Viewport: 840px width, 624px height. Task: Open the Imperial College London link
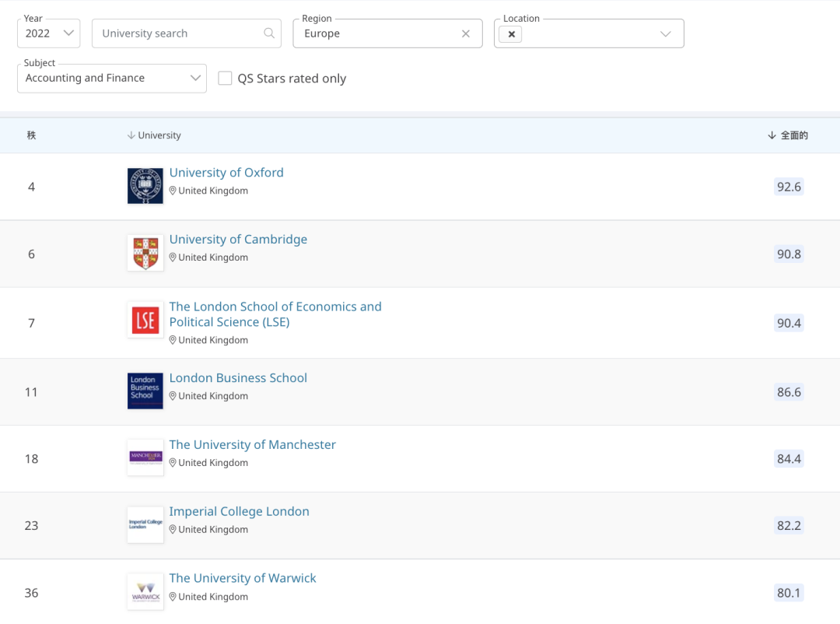click(x=240, y=512)
